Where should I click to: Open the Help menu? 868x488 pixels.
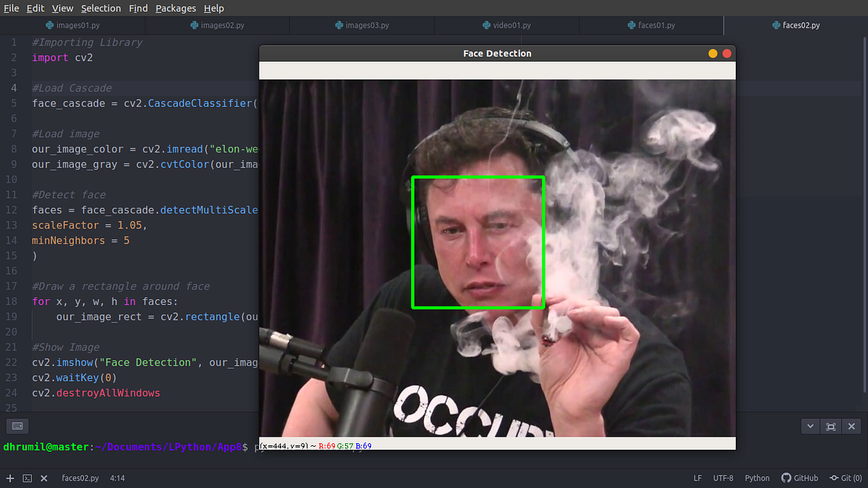point(213,8)
